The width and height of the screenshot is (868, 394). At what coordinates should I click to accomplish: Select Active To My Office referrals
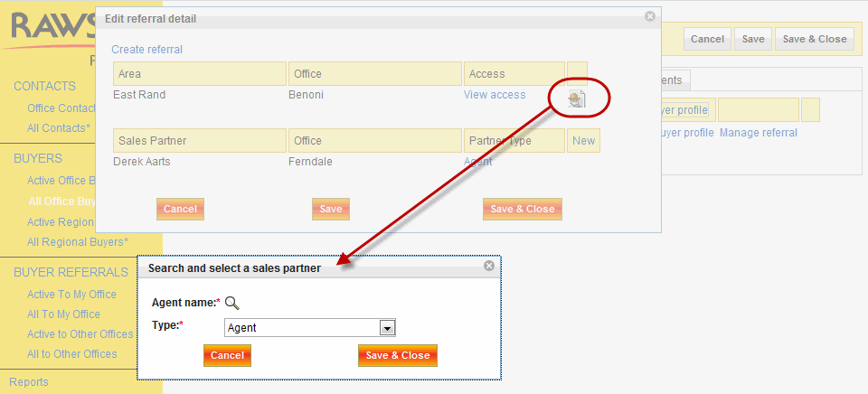71,295
